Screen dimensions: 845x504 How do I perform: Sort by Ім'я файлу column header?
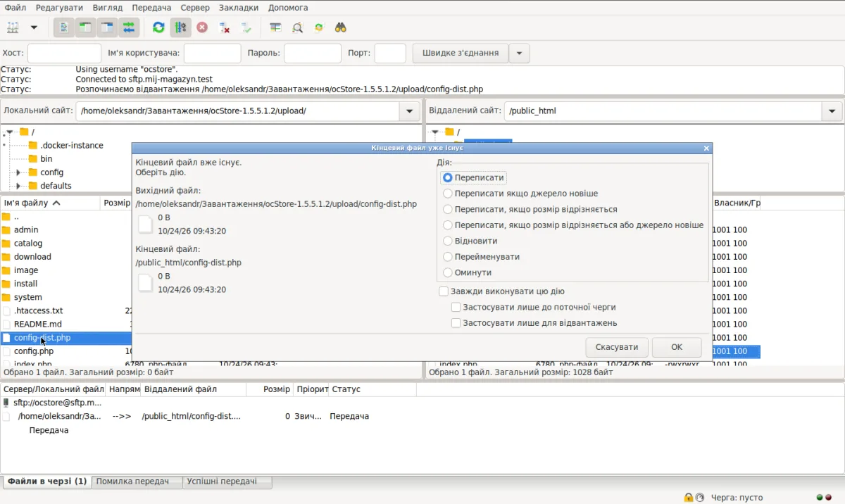51,203
